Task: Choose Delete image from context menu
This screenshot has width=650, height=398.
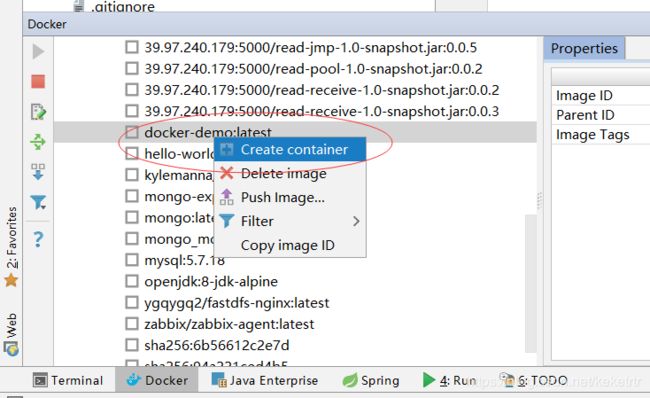Action: tap(290, 173)
